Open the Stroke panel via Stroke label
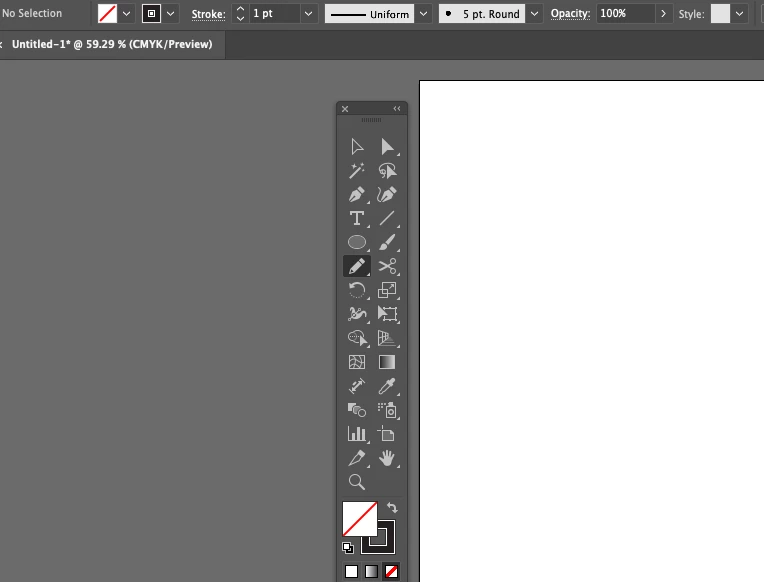 (x=209, y=14)
